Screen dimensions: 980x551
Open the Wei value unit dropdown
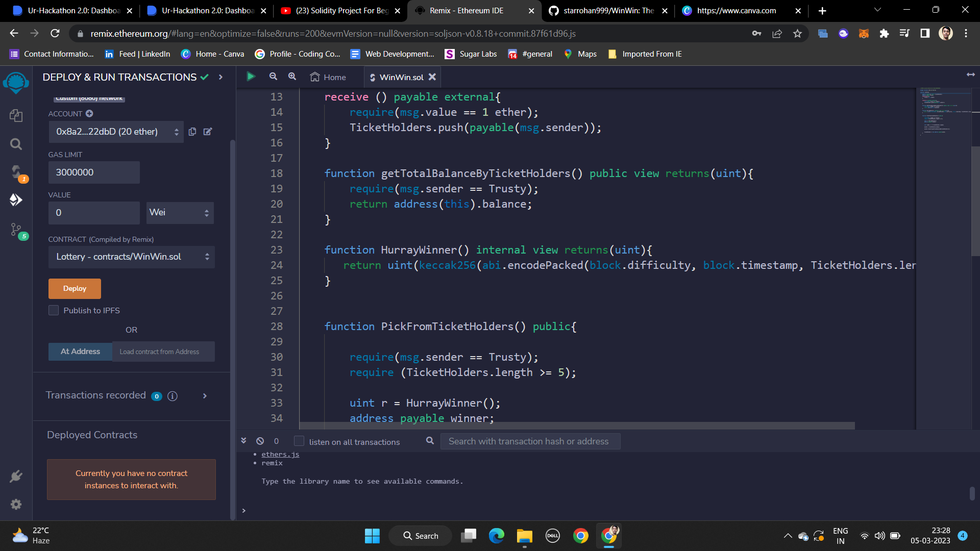(x=180, y=213)
